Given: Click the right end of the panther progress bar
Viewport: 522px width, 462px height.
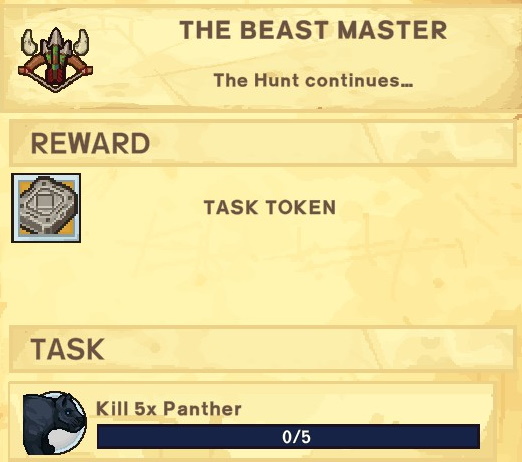Looking at the screenshot, I should point(474,436).
